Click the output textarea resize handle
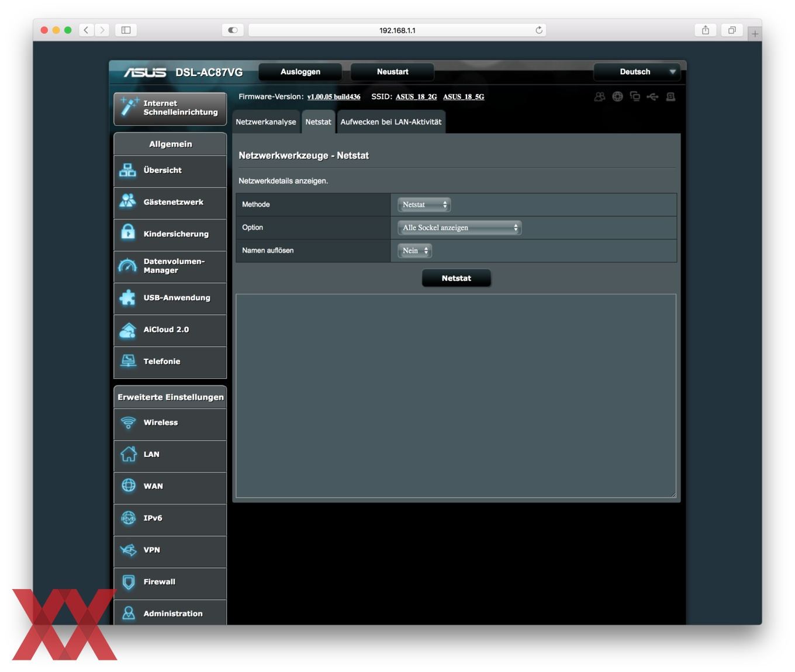 coord(673,494)
